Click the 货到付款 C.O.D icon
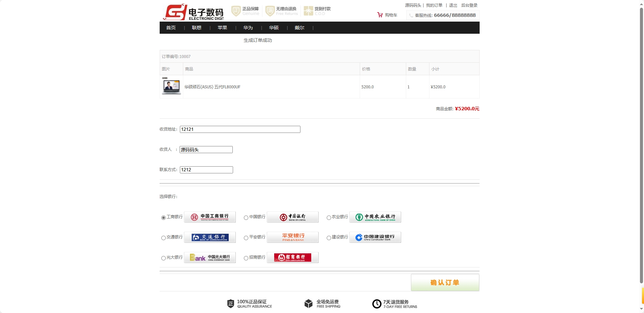 [308, 10]
